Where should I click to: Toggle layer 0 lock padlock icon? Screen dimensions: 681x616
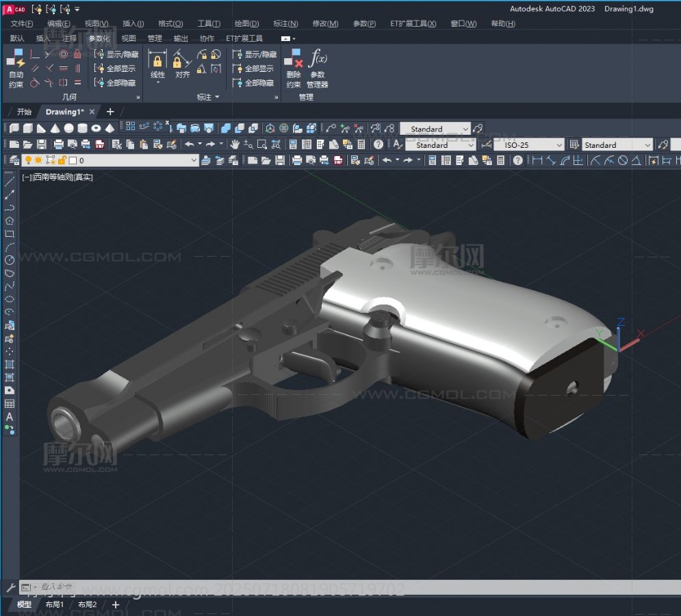coord(62,160)
